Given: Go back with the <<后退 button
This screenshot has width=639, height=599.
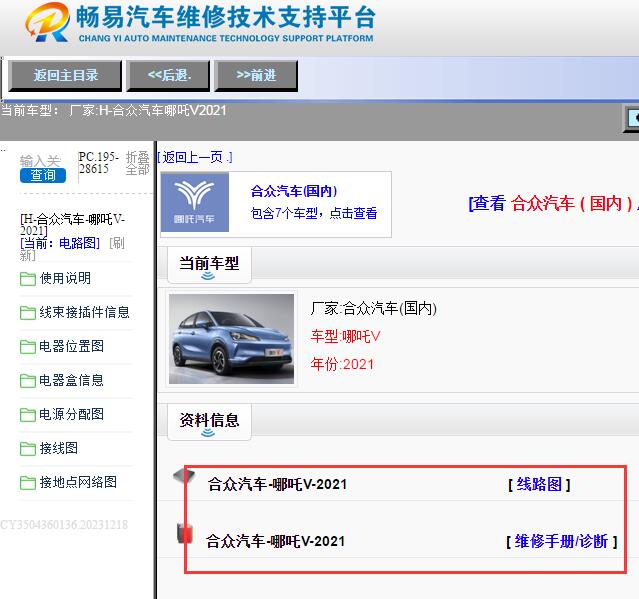Looking at the screenshot, I should click(168, 75).
